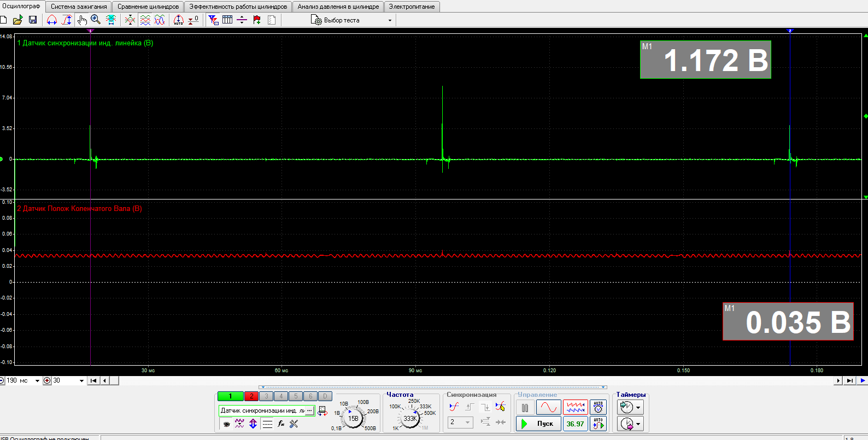This screenshot has width=868, height=440.
Task: Click the trigger level cursor icon
Action: click(500, 407)
